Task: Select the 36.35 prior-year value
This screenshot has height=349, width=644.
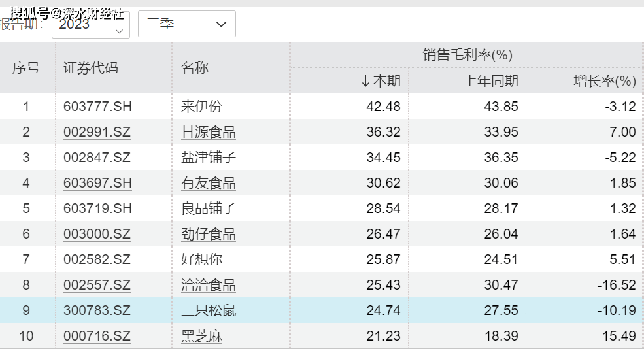Action: pyautogui.click(x=501, y=158)
